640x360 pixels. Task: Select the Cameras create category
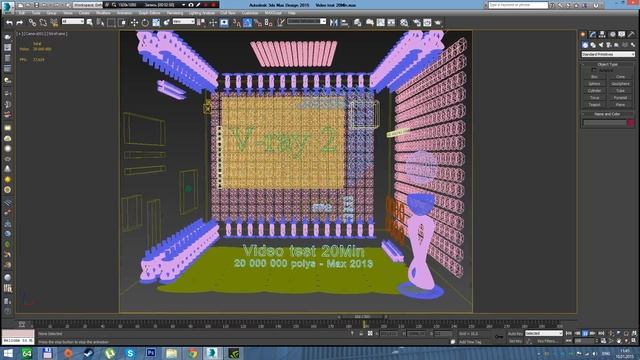click(x=609, y=45)
